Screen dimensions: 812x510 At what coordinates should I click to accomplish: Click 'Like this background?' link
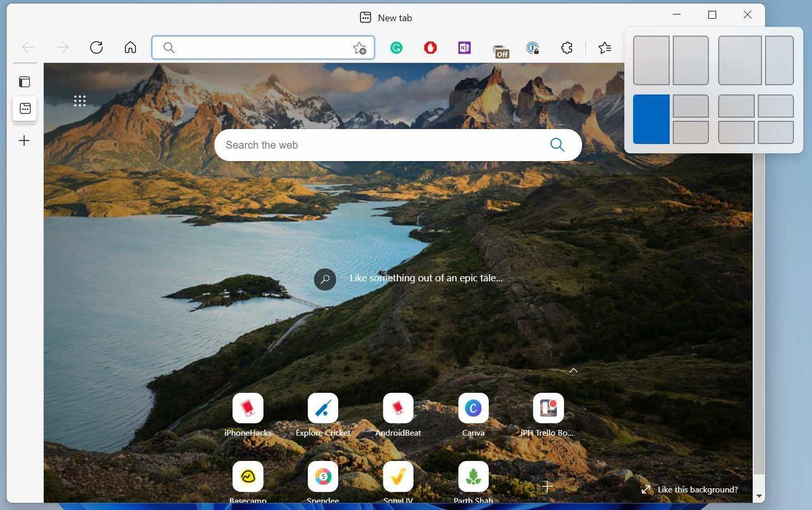tap(690, 490)
